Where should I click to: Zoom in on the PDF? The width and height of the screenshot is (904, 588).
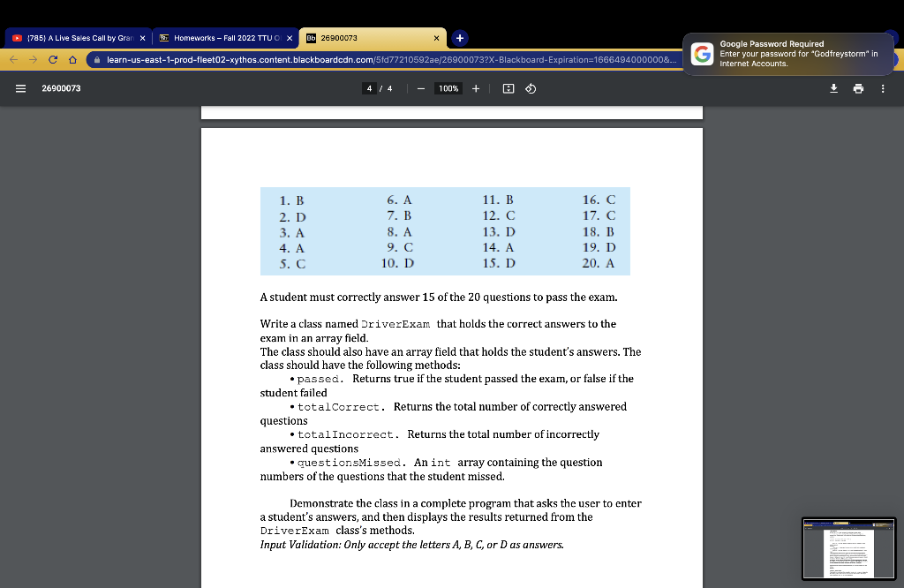475,87
